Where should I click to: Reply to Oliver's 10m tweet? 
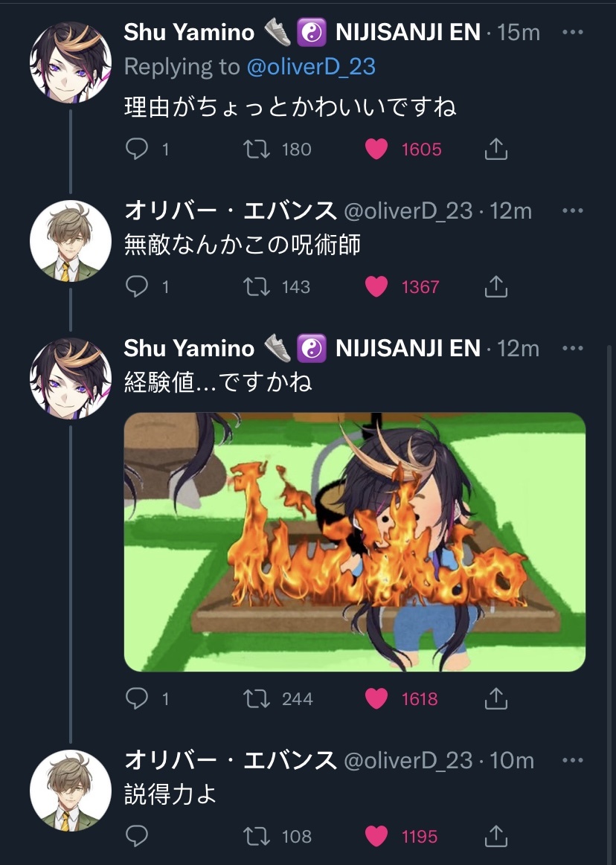point(137,836)
